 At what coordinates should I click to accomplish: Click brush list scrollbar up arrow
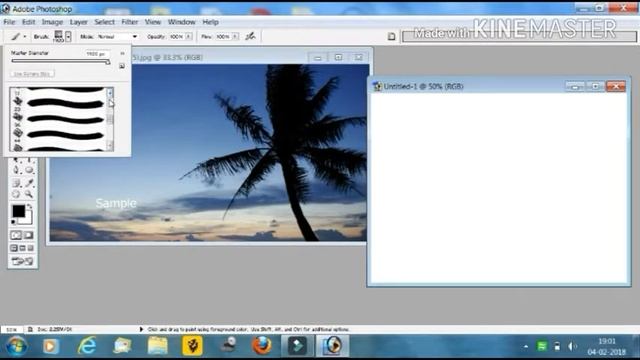110,92
